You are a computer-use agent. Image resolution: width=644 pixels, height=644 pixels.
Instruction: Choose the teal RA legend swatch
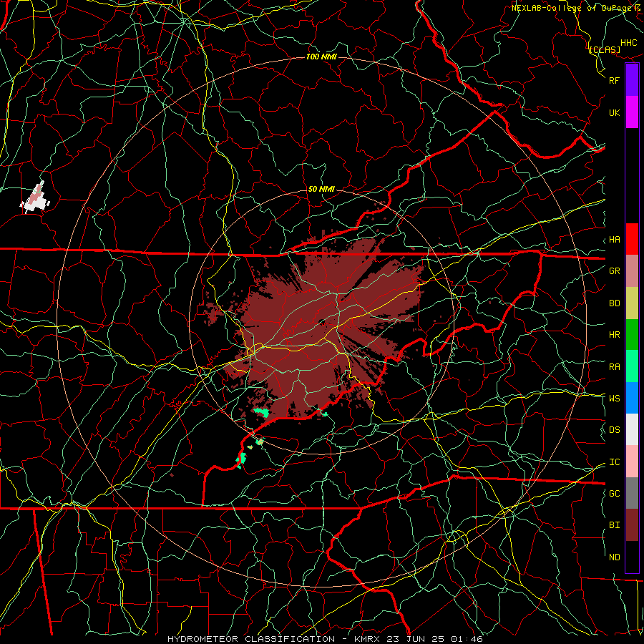click(x=632, y=366)
